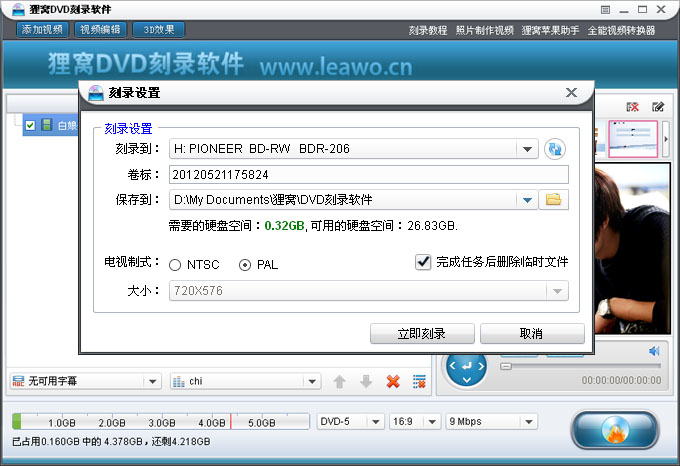The image size is (680, 466).
Task: Click the subtitle icon in the 无可用字幕 box
Action: tap(18, 381)
